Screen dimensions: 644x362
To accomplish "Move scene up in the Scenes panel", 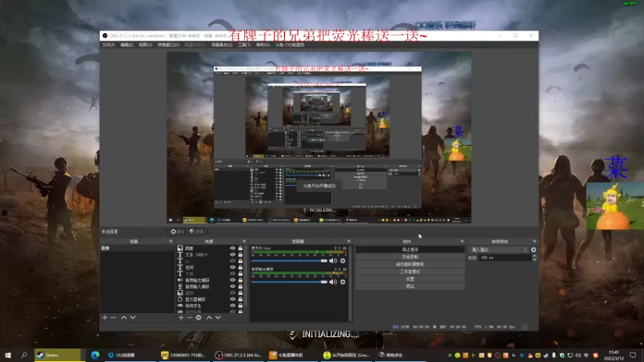I will (x=124, y=317).
